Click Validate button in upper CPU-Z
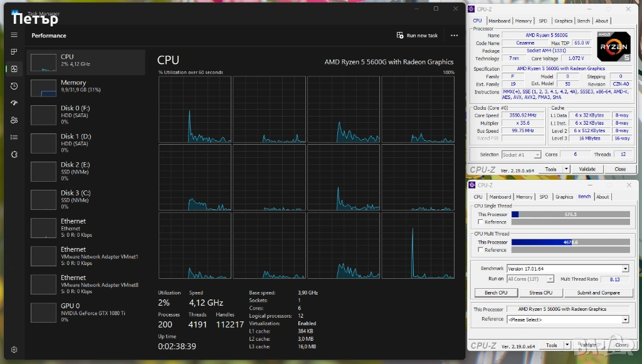642x364 pixels. [x=587, y=169]
